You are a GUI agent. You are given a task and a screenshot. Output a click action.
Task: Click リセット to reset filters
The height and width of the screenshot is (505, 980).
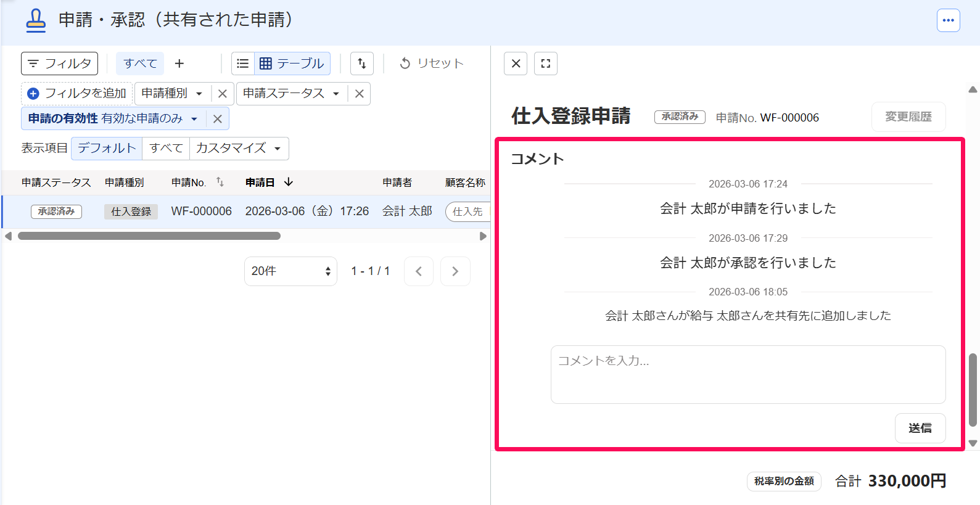[432, 64]
